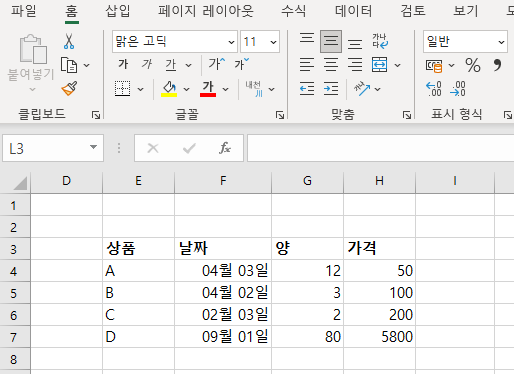The width and height of the screenshot is (514, 374).
Task: Expand the Paste options arrow
Action: [32, 89]
